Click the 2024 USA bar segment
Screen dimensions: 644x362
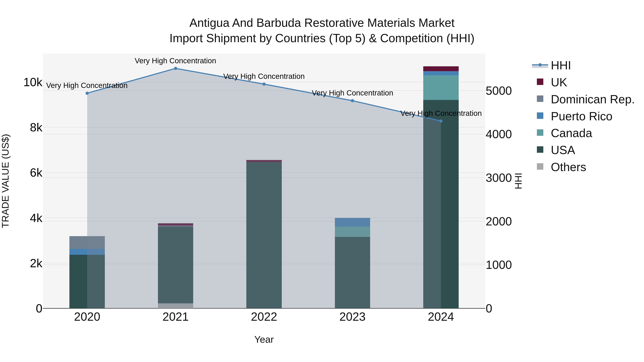[441, 204]
